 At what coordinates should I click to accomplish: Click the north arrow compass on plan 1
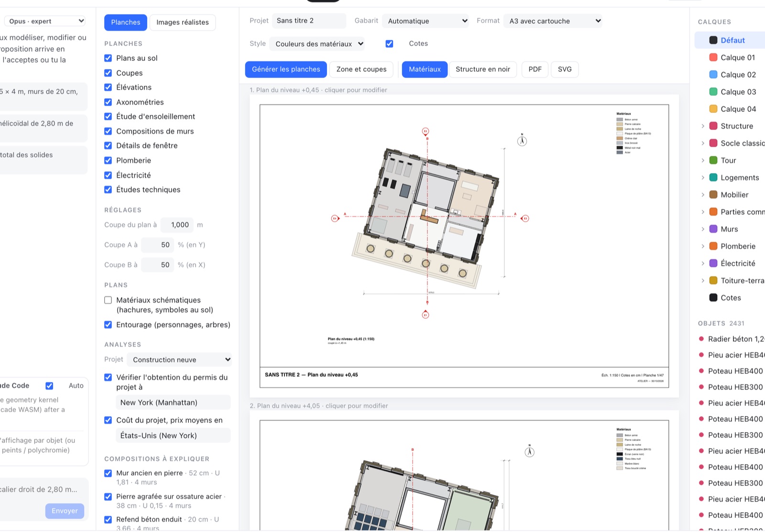(x=522, y=141)
